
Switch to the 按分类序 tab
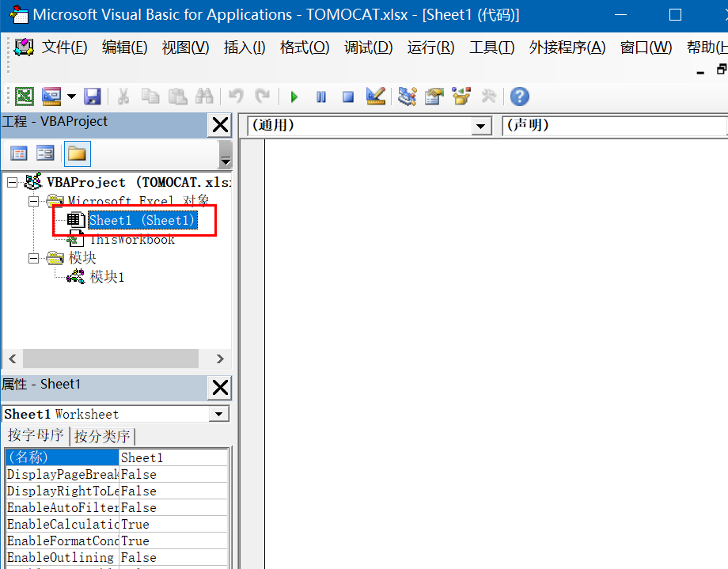(103, 436)
